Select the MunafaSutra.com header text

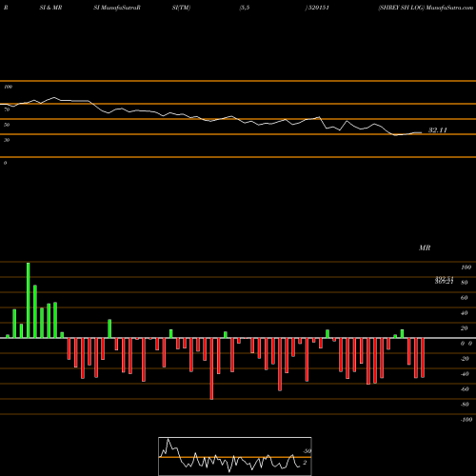pyautogui.click(x=449, y=8)
